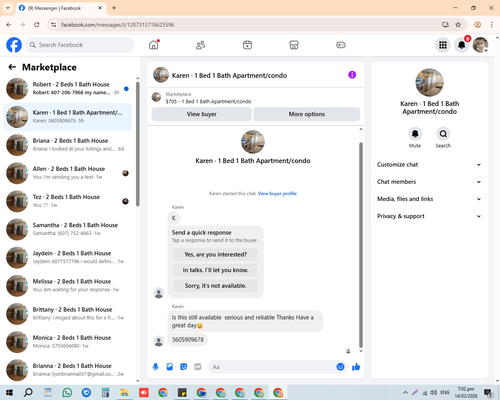Click the View buyer button
500x400 pixels.
pyautogui.click(x=202, y=114)
